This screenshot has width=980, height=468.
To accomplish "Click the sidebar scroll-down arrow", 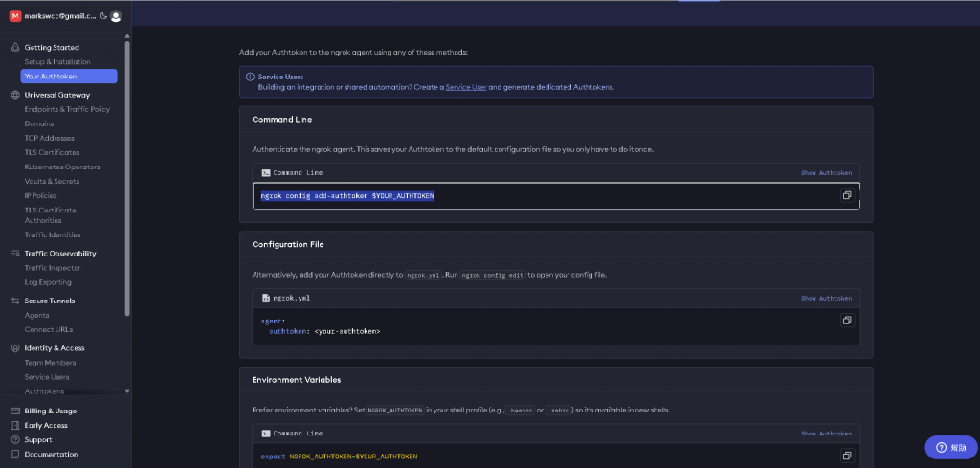I will 127,390.
